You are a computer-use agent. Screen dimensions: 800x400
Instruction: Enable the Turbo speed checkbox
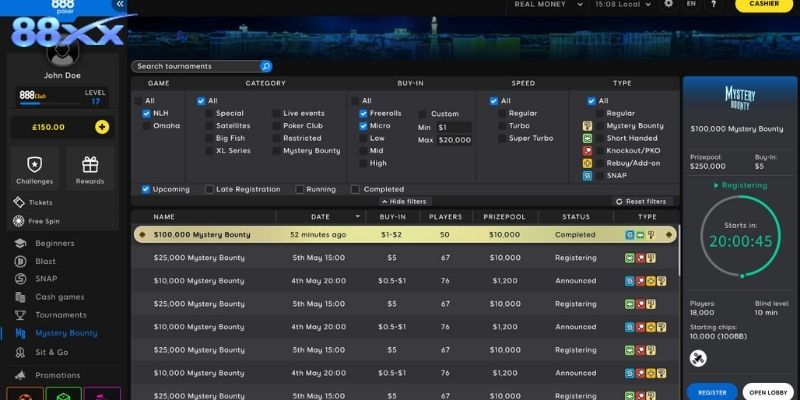click(x=502, y=126)
